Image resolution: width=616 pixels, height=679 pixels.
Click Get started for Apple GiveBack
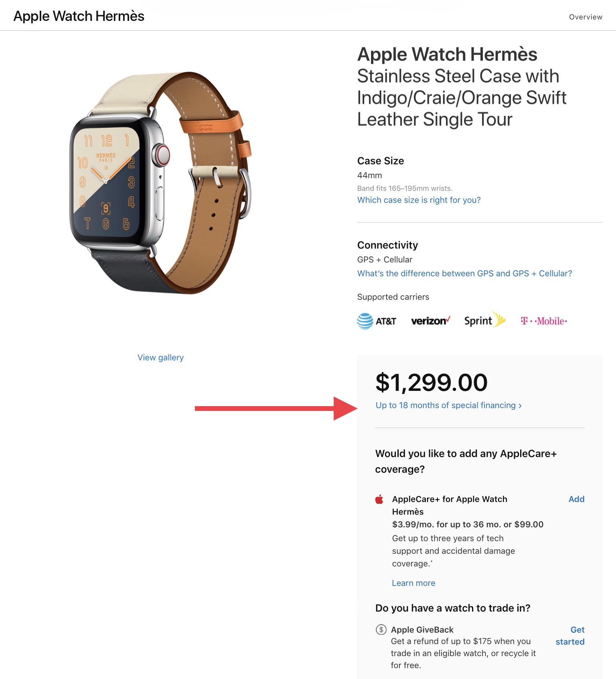(x=570, y=636)
